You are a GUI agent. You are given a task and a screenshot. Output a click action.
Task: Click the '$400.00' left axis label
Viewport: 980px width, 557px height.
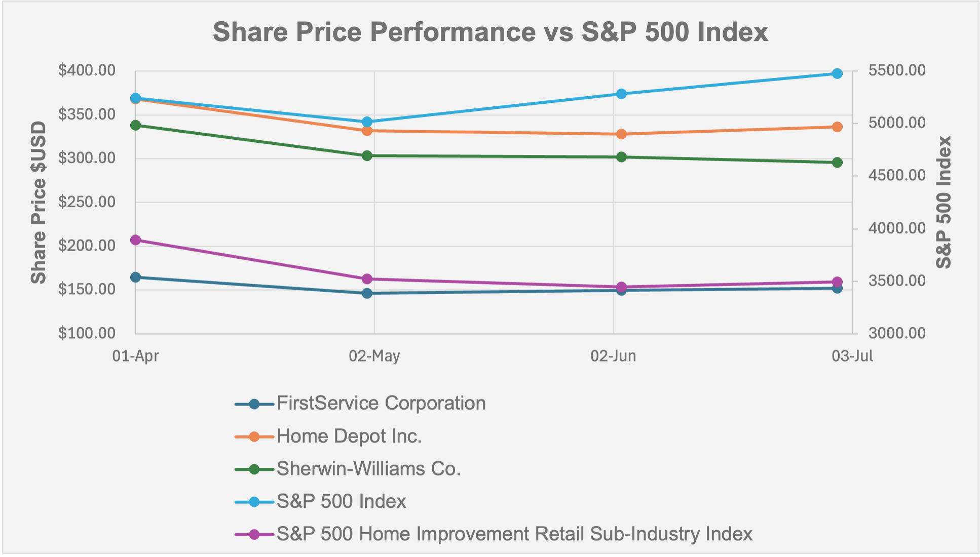pyautogui.click(x=87, y=70)
